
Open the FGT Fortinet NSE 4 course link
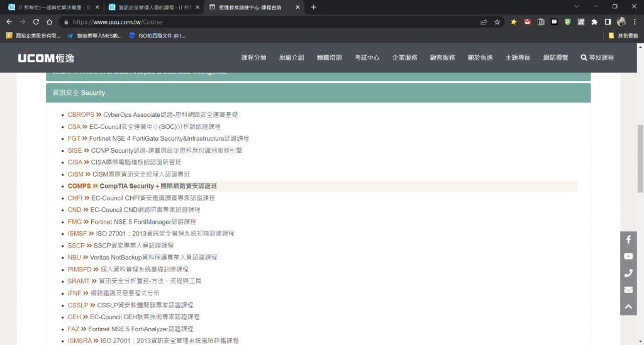158,139
